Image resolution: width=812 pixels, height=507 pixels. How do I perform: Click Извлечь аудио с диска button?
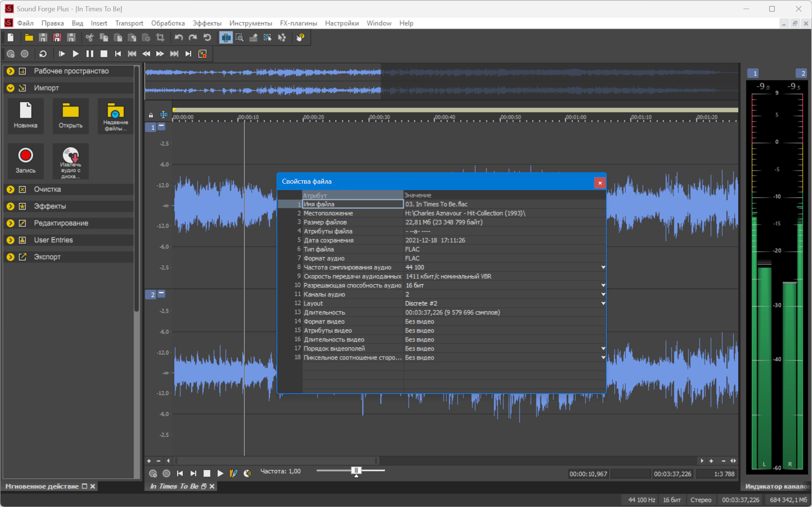pos(71,161)
